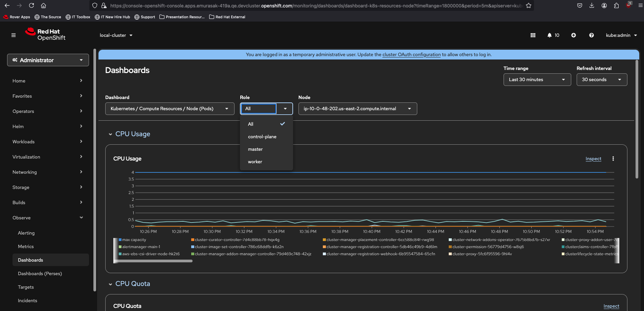Open CPU Usage panel kebab menu

pos(613,159)
